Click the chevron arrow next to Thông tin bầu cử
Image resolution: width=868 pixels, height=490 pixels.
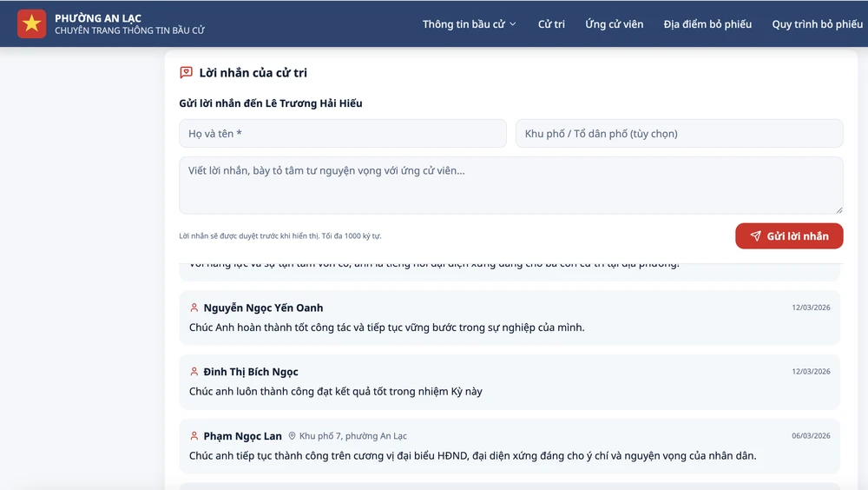tap(513, 24)
